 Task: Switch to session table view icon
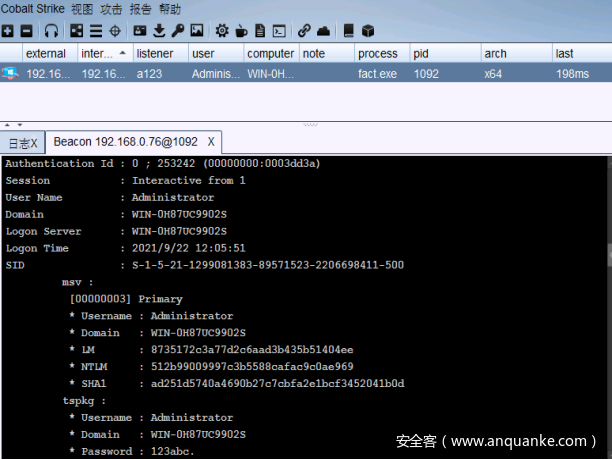96,30
